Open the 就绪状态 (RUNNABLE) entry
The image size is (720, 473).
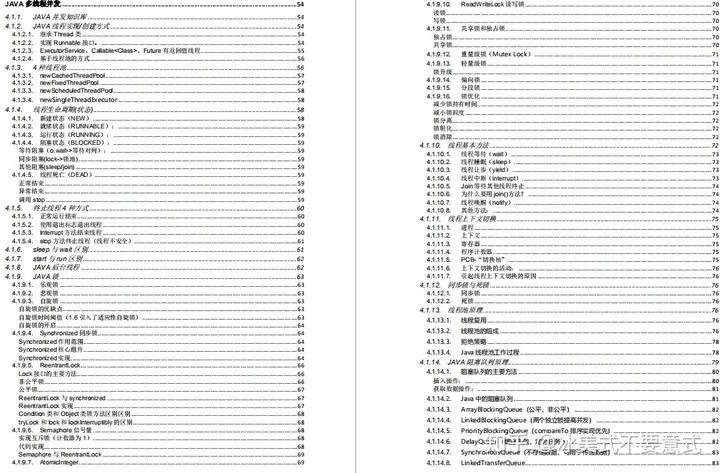coord(158,126)
